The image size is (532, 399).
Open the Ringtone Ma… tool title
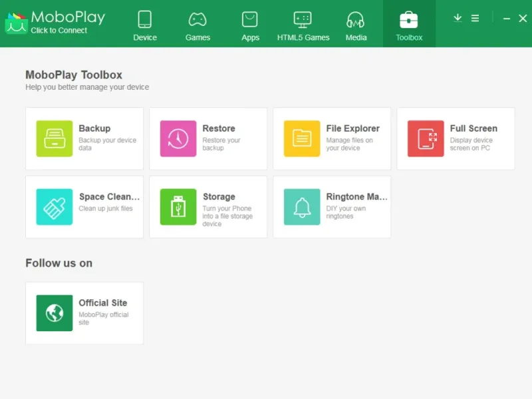[356, 197]
